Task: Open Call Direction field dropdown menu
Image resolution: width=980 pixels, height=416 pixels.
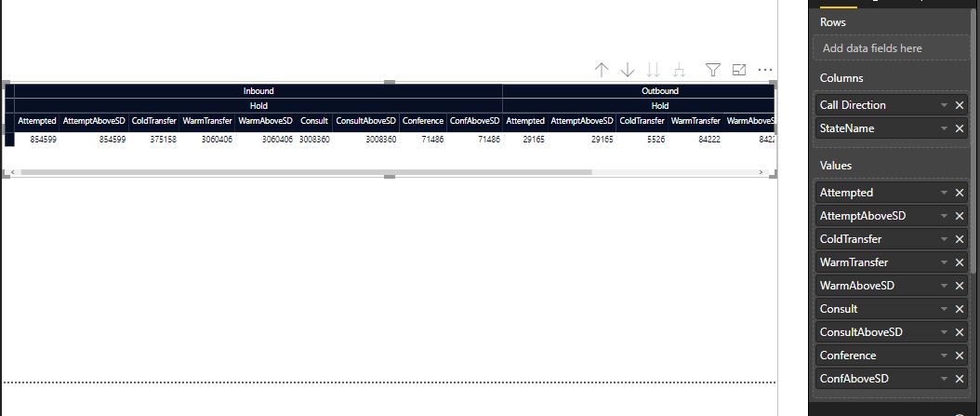Action: pos(945,105)
